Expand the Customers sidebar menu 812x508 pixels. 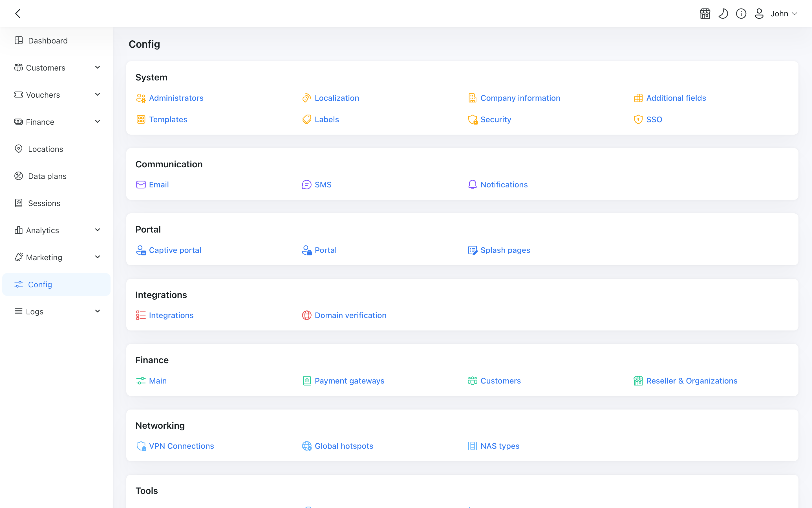(56, 68)
